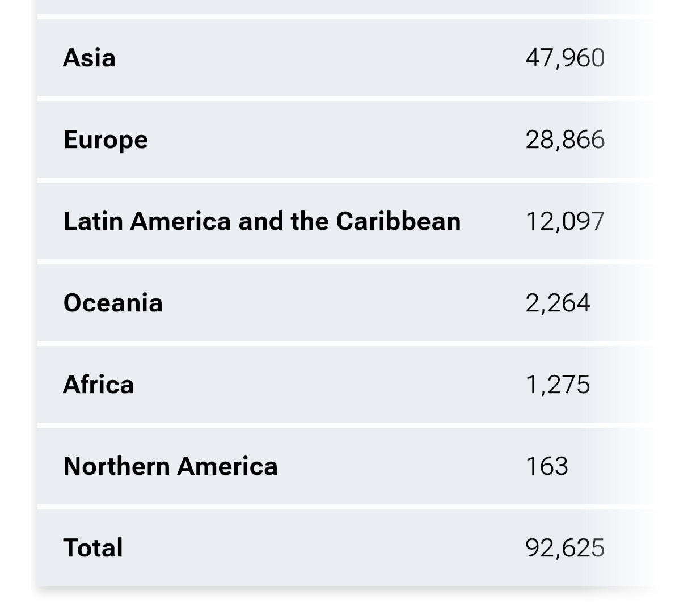Click the blank white area below the Total row
The height and width of the screenshot is (616, 692).
tap(340, 602)
